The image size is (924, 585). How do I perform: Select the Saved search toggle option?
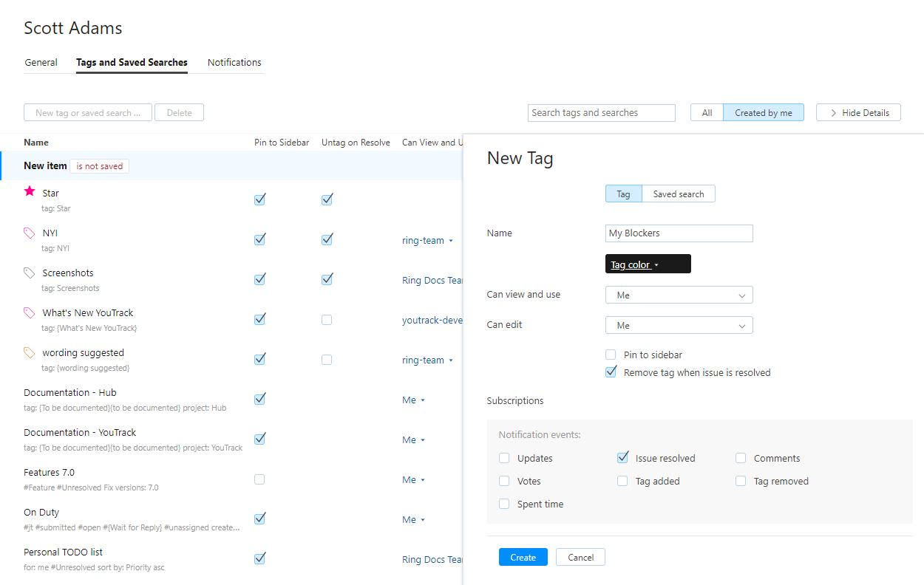tap(678, 194)
